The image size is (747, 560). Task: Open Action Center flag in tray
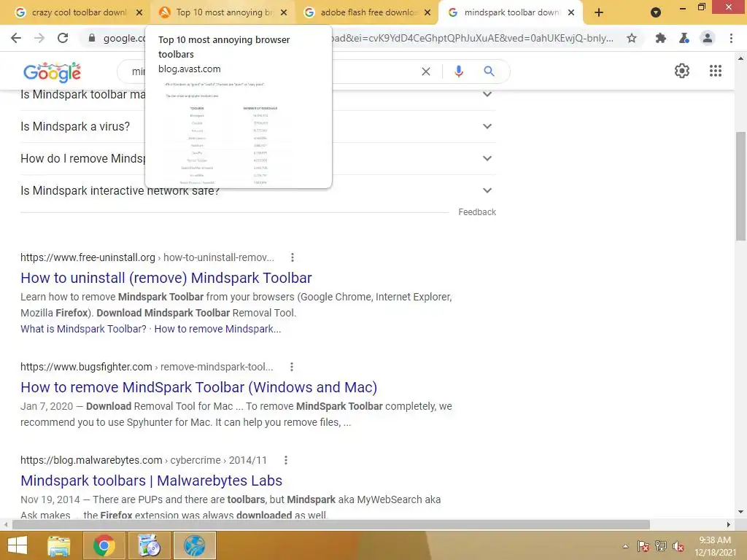(x=643, y=546)
